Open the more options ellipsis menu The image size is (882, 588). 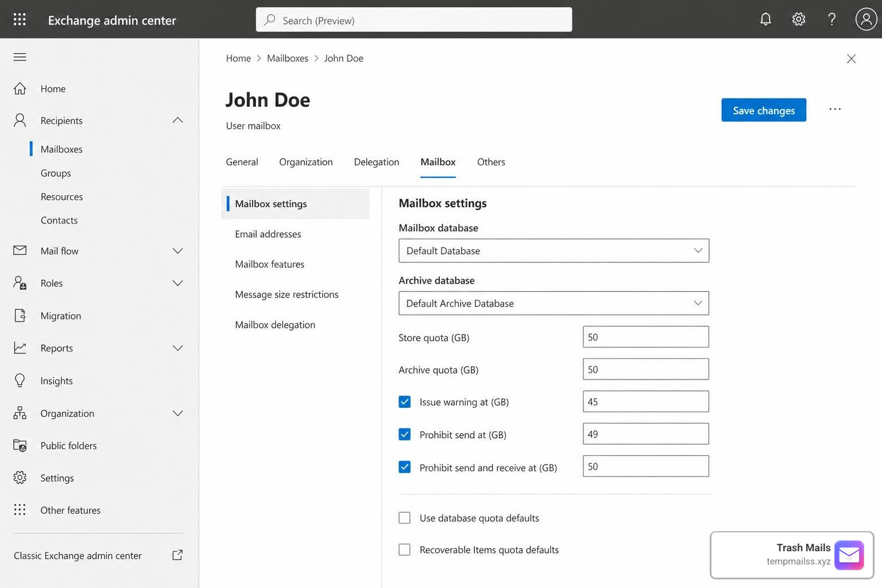point(835,109)
